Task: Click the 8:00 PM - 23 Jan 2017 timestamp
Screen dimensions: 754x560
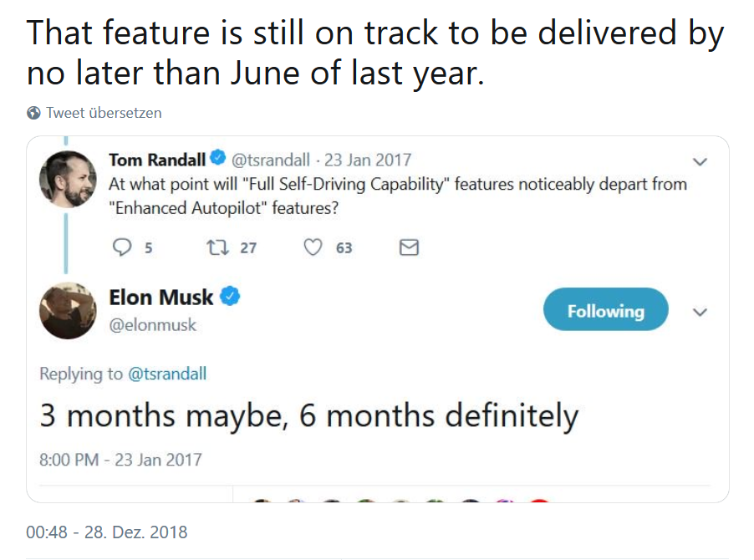Action: [121, 459]
